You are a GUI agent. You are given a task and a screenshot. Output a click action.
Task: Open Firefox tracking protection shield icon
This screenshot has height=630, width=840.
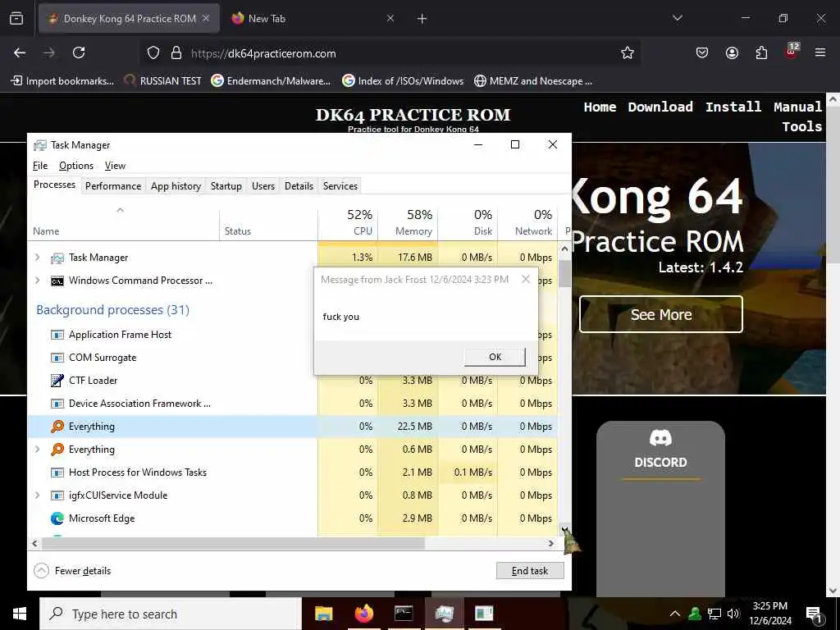153,53
